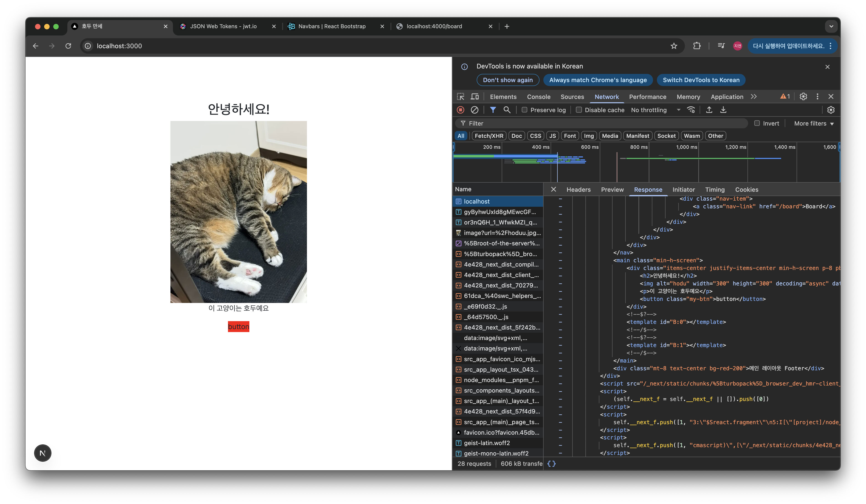Click the export HAR download icon
This screenshot has height=504, width=866.
click(x=723, y=110)
